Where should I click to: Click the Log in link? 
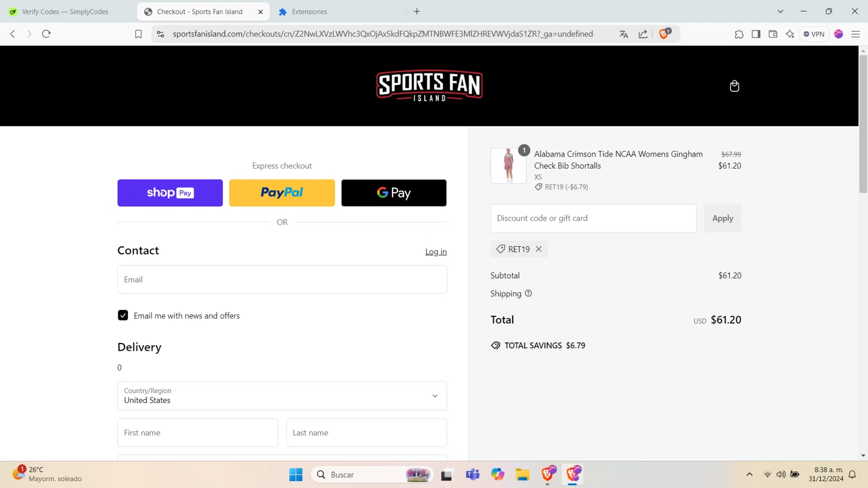point(436,252)
